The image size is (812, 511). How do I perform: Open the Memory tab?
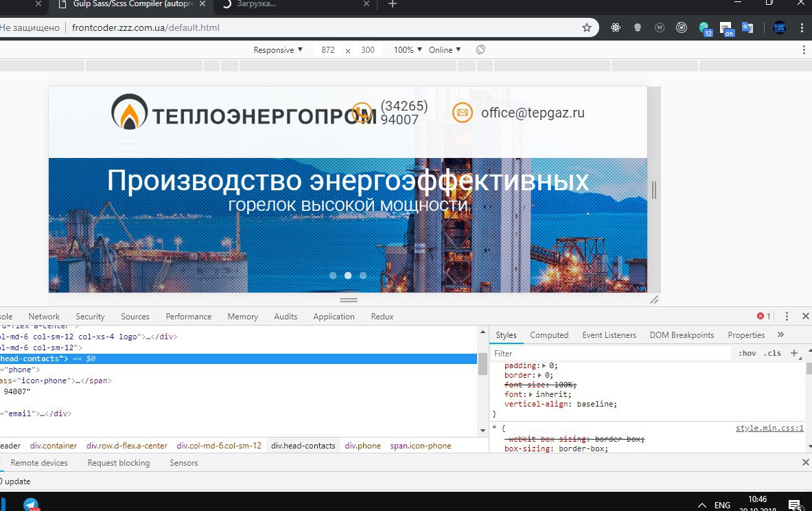click(242, 316)
